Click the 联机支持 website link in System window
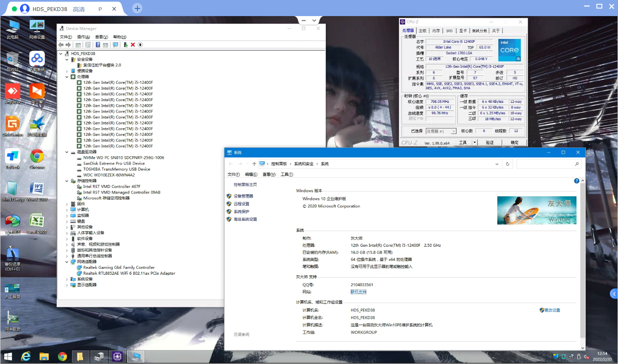Viewport: 618px width, 364px height. tap(358, 292)
